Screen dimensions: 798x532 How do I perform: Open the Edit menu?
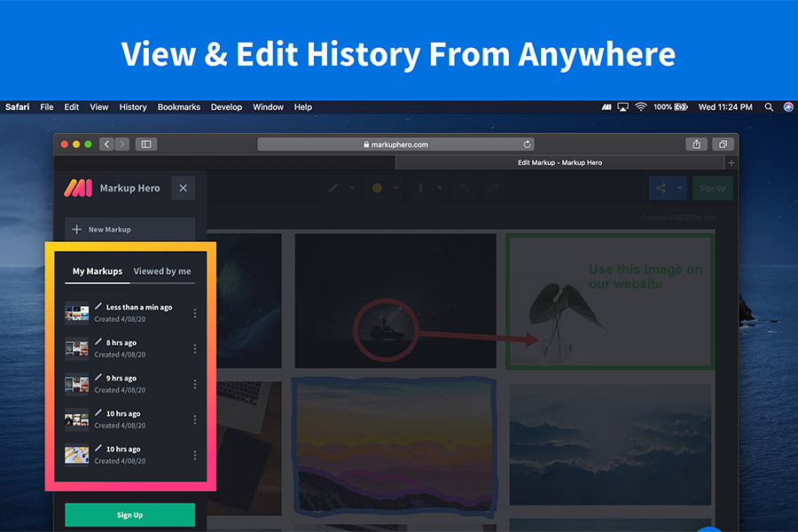click(x=71, y=107)
